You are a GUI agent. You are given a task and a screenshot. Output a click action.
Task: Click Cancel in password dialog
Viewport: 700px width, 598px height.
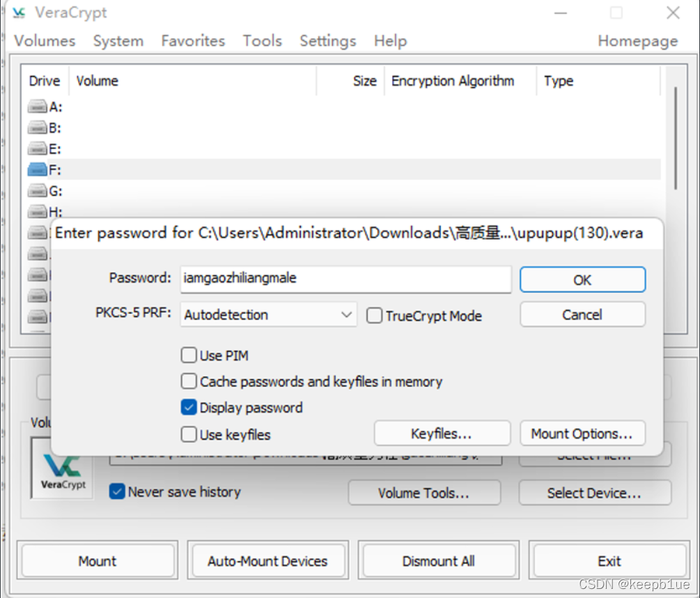(x=582, y=315)
